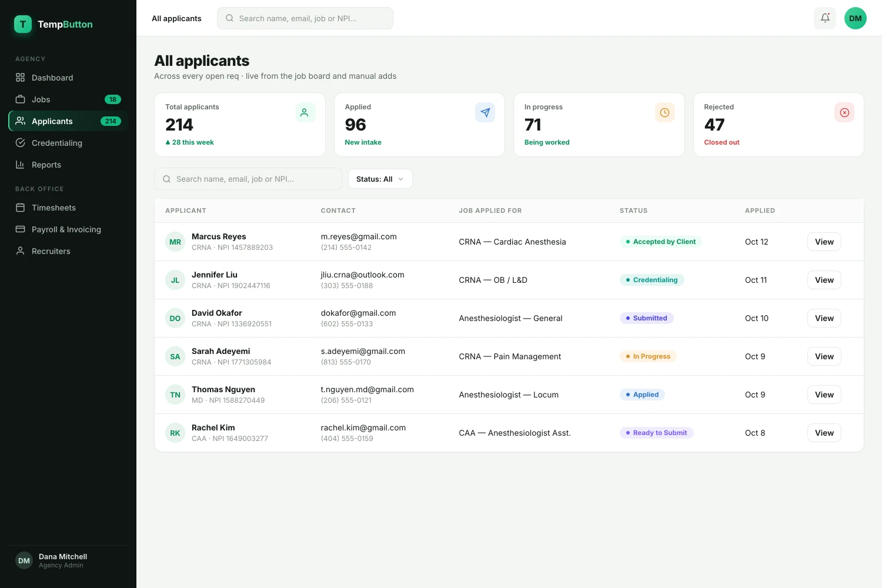The image size is (882, 588).
Task: Click the Ready to Submit status badge
Action: point(657,433)
